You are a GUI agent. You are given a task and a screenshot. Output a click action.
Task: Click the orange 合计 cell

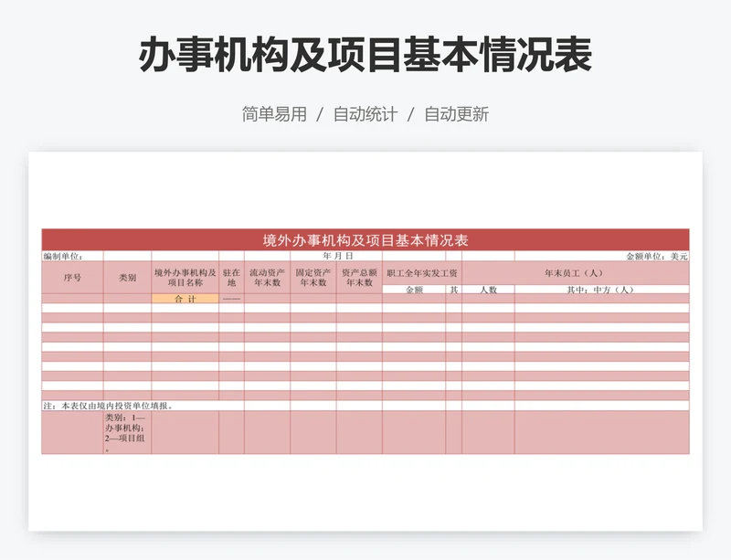click(x=185, y=299)
